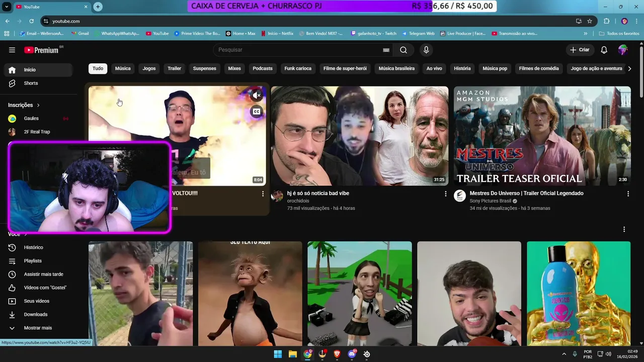The image size is (644, 362).
Task: Start voice search with the microphone icon
Action: [x=426, y=50]
